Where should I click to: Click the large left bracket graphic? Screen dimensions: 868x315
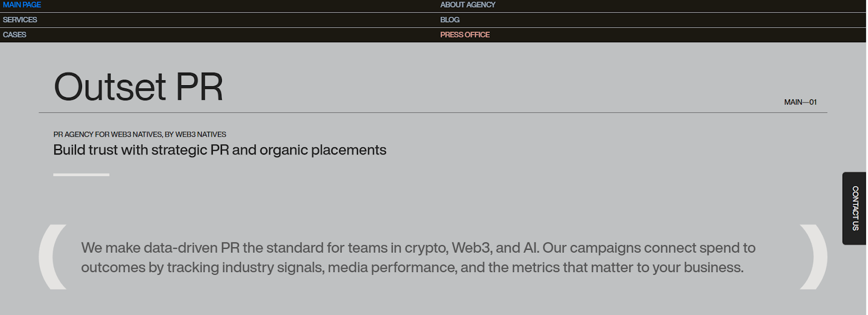(x=52, y=256)
